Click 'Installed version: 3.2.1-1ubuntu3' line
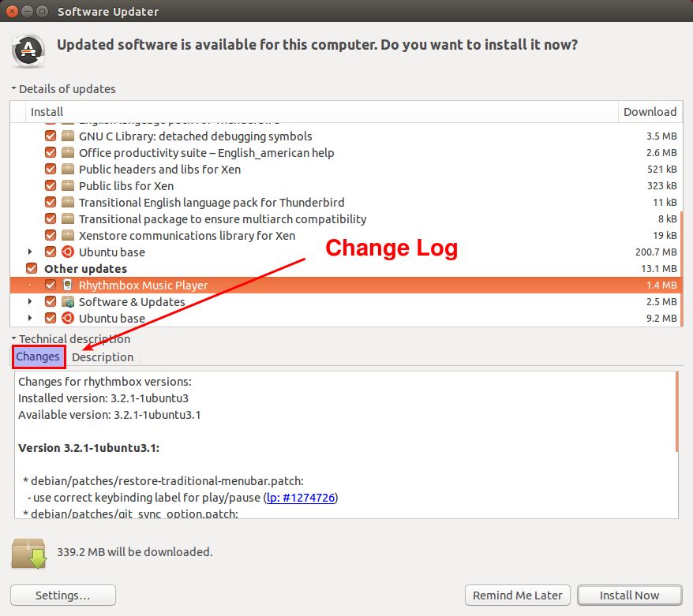The width and height of the screenshot is (693, 616). [x=103, y=398]
